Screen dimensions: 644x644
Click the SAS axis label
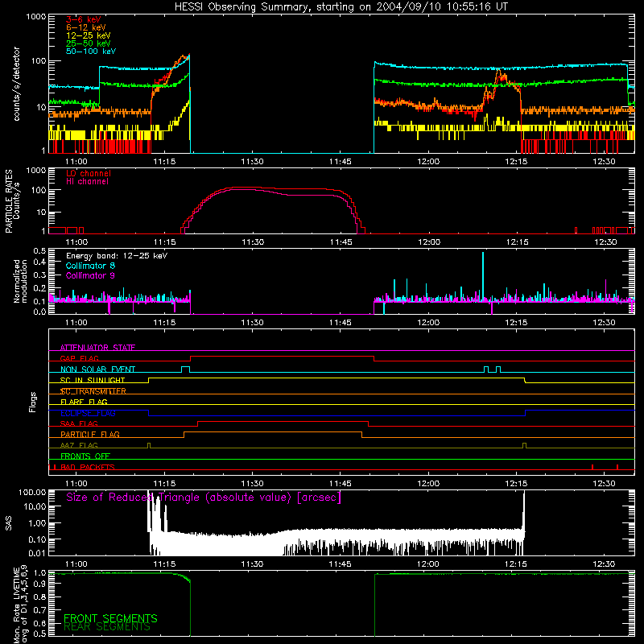point(9,522)
